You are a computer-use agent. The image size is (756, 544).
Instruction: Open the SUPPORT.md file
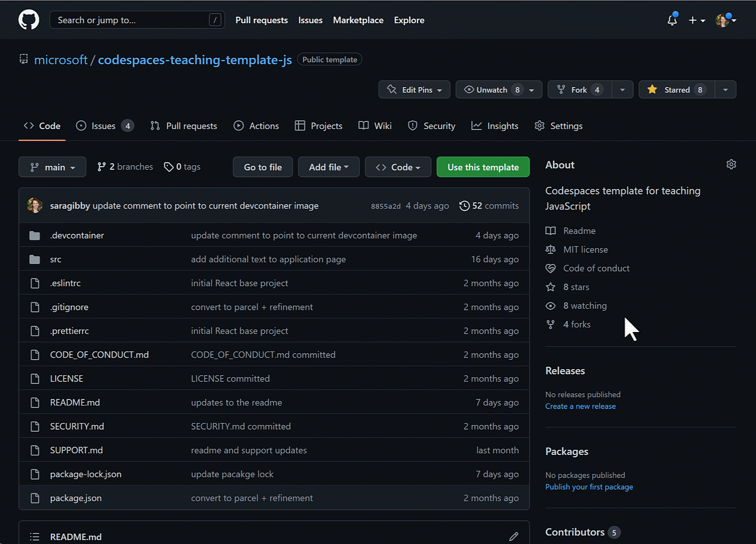(77, 450)
